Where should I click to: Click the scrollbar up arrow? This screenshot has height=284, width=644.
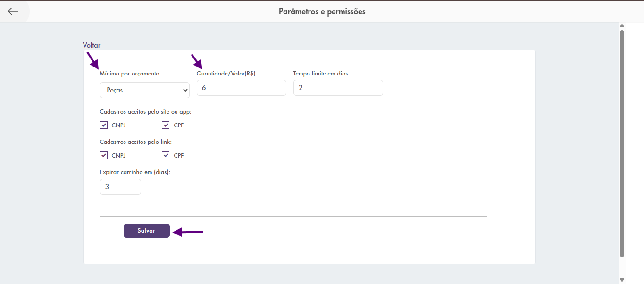coord(622,26)
